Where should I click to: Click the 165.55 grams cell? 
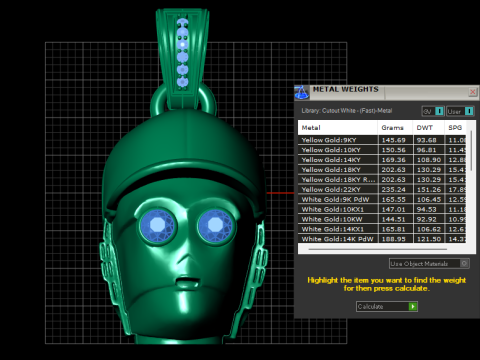point(395,200)
